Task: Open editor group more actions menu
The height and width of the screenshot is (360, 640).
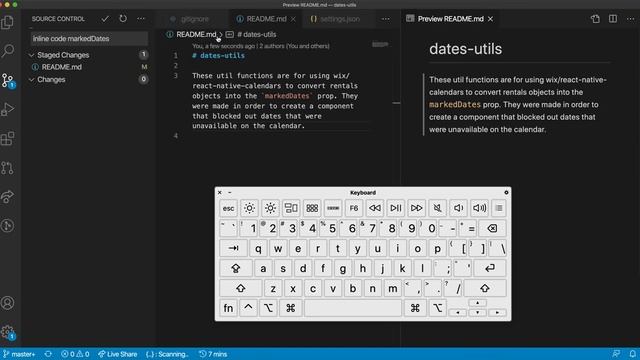Action: pos(385,19)
